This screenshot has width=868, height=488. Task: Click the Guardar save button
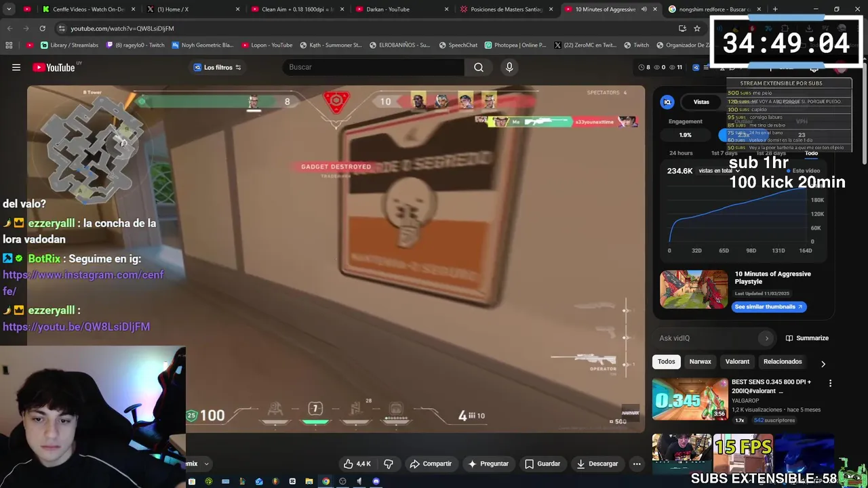(x=542, y=464)
